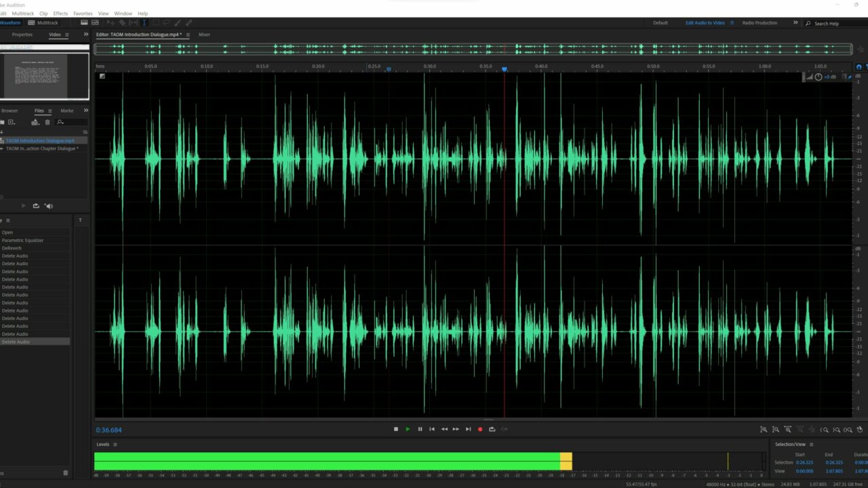Click Move Playhead to Next button
The height and width of the screenshot is (488, 868).
coord(468,429)
